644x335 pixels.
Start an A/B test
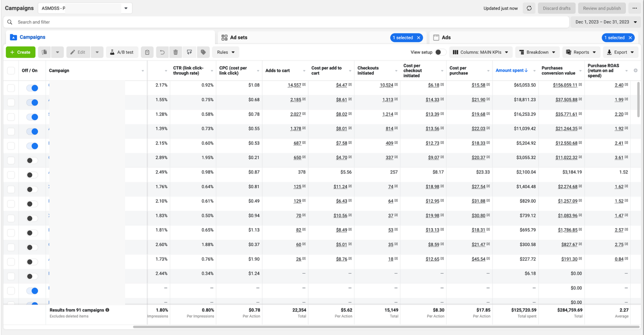click(122, 52)
